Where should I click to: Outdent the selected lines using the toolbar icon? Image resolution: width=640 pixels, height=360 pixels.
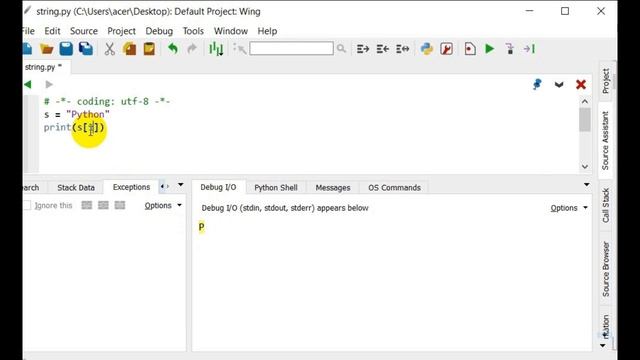tap(382, 49)
